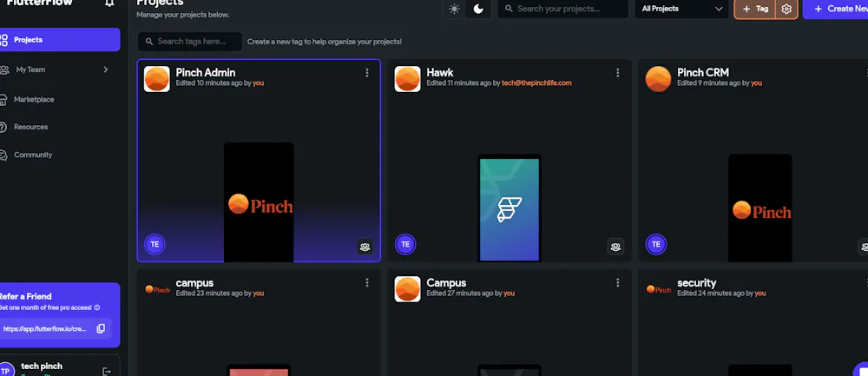868x376 pixels.
Task: Open Hawk project three-dot menu
Action: pyautogui.click(x=617, y=73)
